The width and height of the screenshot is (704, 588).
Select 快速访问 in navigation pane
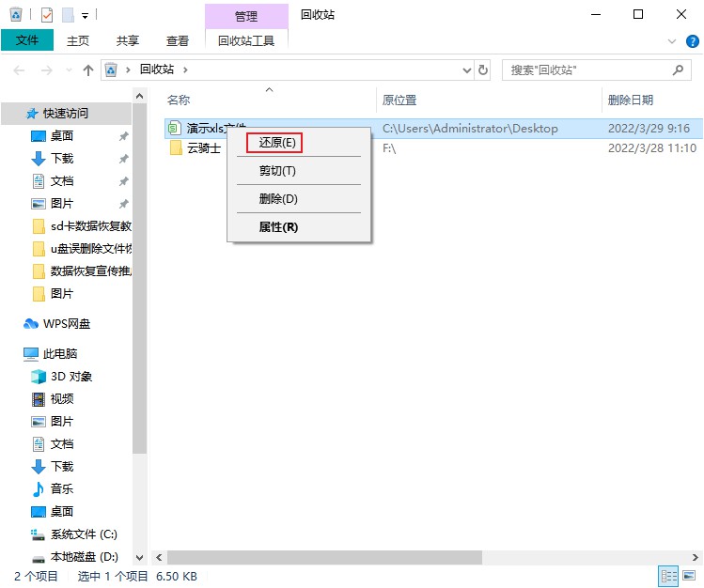point(66,113)
